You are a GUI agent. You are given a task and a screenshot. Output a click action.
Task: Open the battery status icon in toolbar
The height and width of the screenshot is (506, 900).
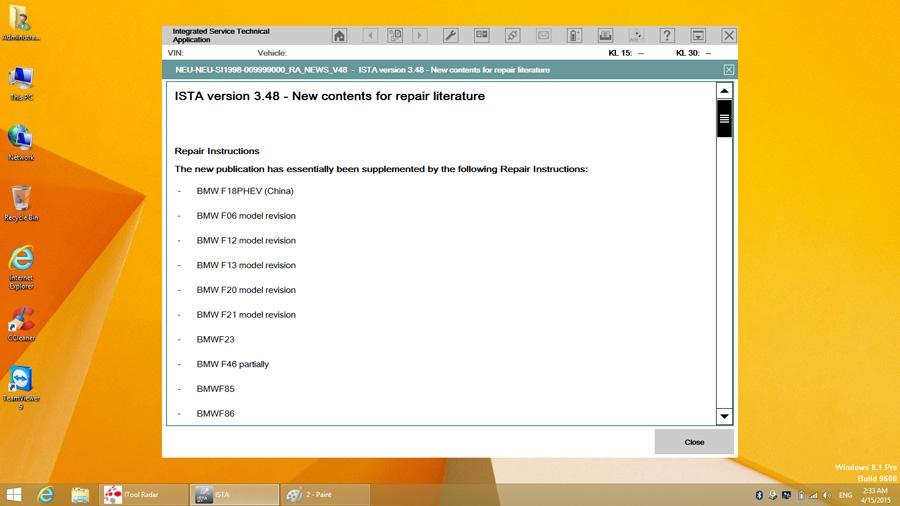pyautogui.click(x=574, y=36)
